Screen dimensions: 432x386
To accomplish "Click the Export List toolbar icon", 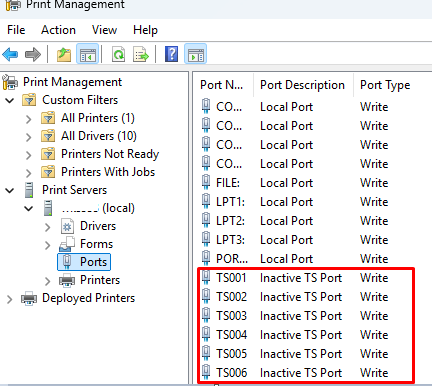I will point(141,54).
